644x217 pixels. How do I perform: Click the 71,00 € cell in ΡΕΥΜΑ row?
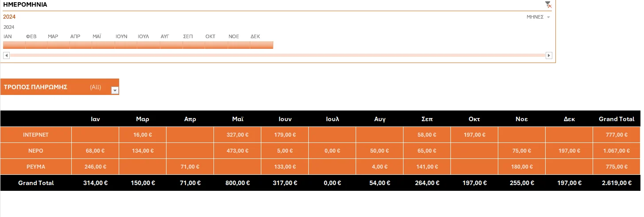click(x=190, y=167)
